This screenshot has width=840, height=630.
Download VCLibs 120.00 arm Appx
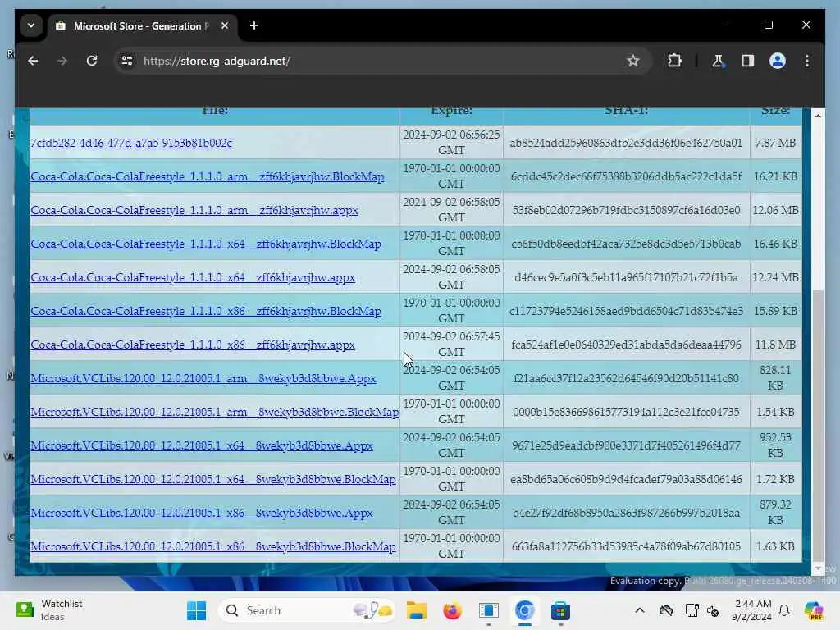[x=203, y=379]
